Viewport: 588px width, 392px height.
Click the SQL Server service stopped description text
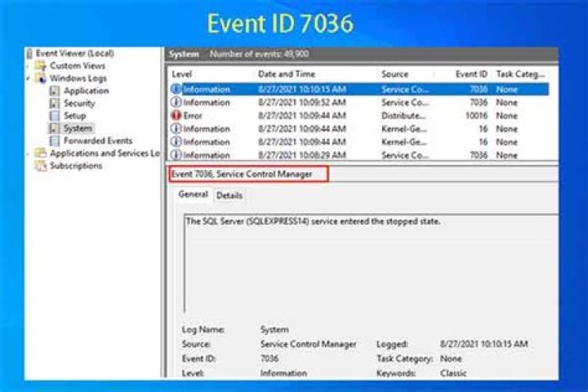(x=313, y=221)
